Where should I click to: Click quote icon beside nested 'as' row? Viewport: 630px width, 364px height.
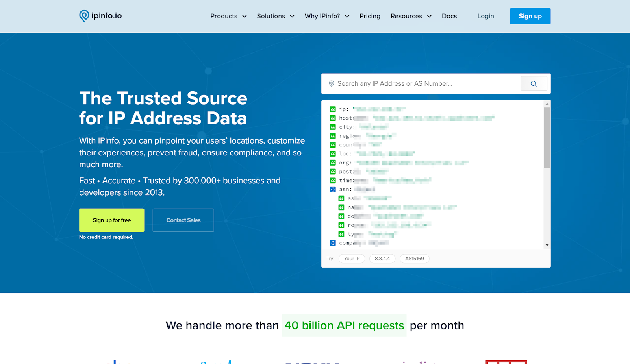pos(341,198)
